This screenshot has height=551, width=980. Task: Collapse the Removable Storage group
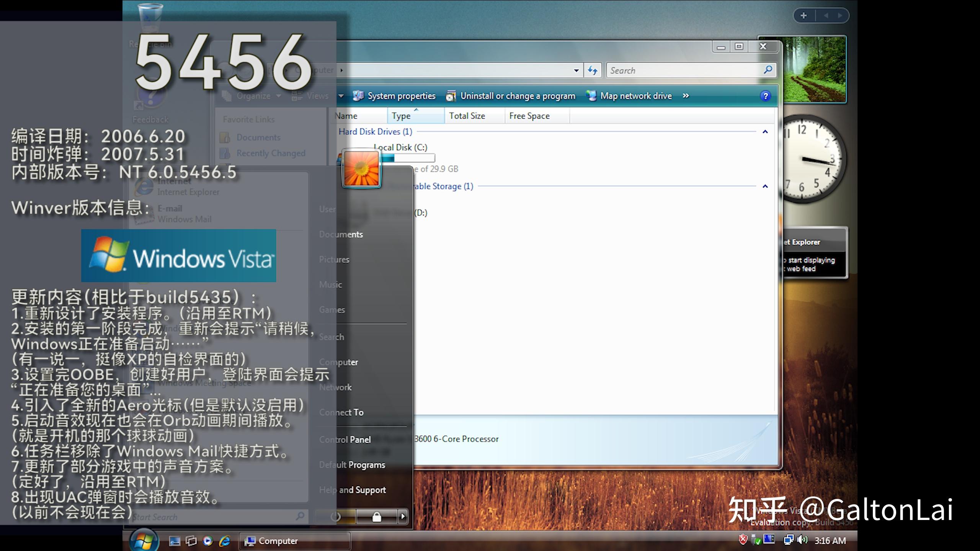click(x=765, y=186)
